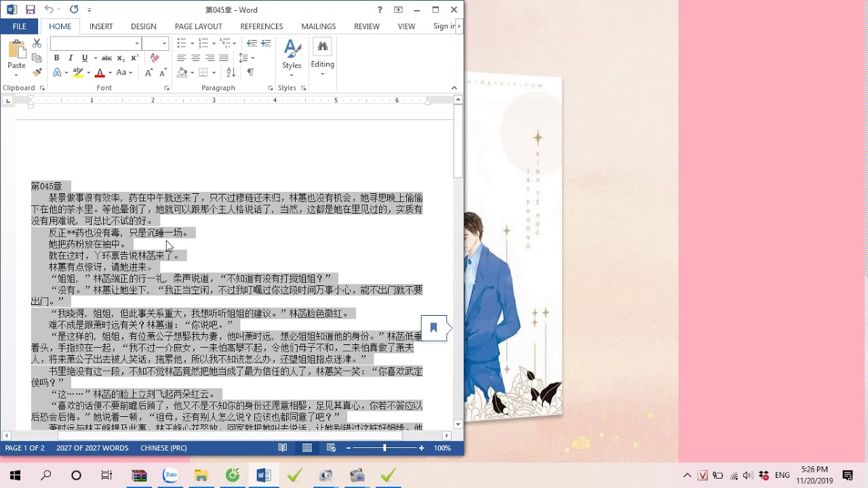Center the text alignment
This screenshot has width=868, height=488.
195,58
